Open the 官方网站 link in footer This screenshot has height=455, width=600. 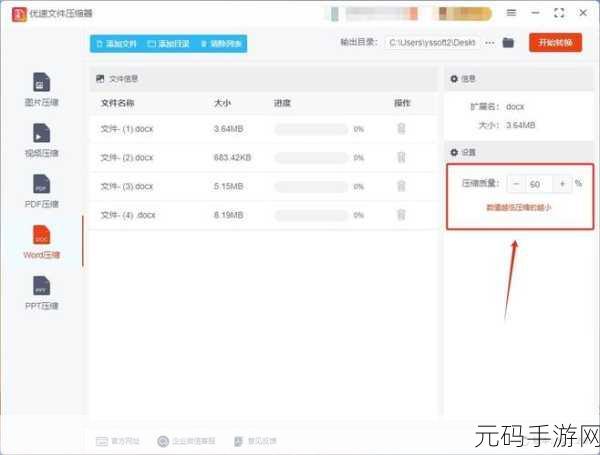(x=117, y=441)
